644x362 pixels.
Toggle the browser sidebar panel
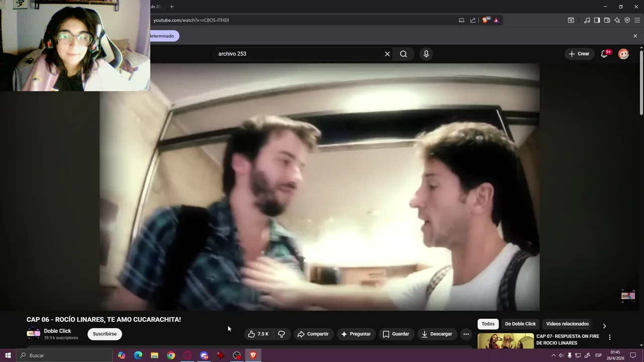tap(597, 20)
